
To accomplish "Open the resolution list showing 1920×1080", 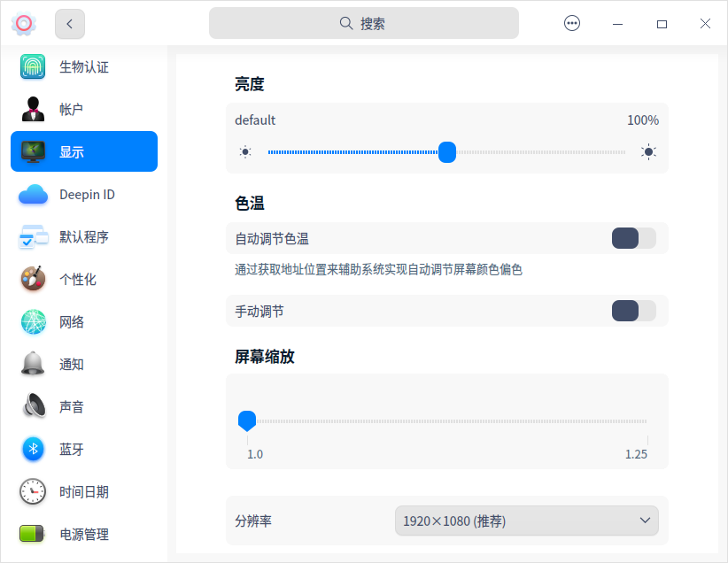I will click(x=526, y=521).
